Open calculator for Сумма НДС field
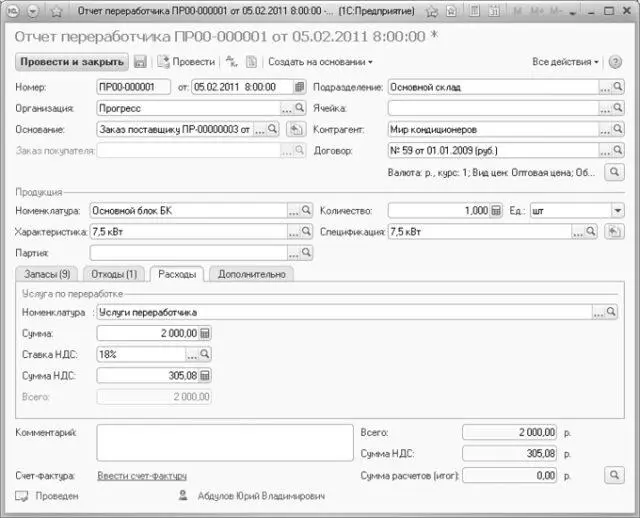The width and height of the screenshot is (640, 518). coord(205,376)
